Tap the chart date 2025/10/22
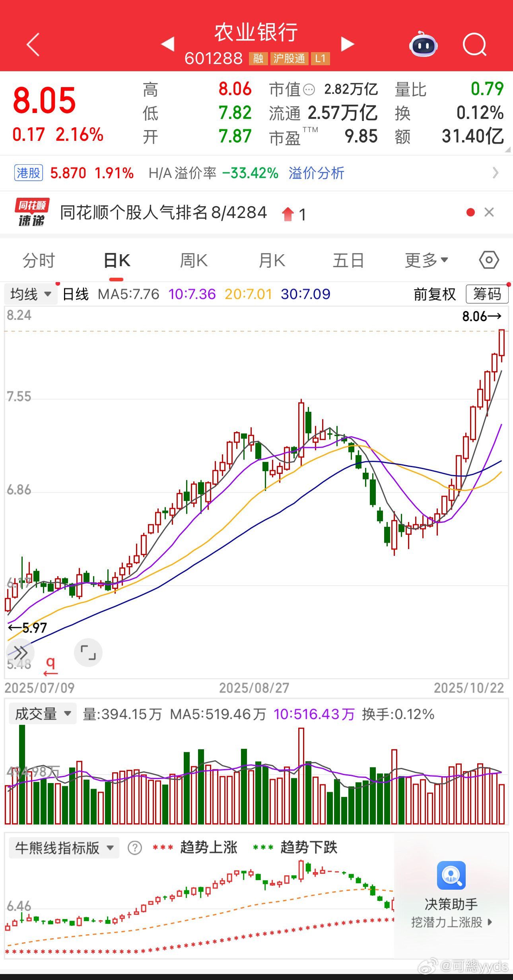The width and height of the screenshot is (513, 980). pyautogui.click(x=468, y=688)
